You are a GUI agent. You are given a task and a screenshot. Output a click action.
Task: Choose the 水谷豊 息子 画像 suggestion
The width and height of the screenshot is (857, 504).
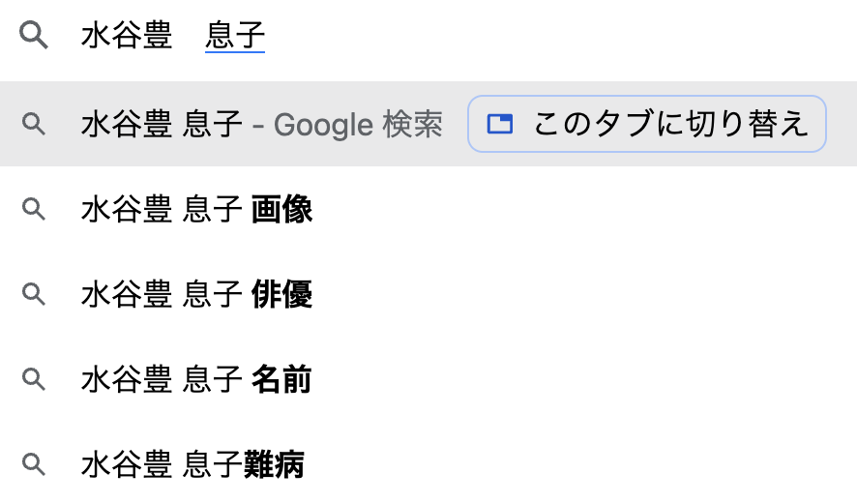pyautogui.click(x=428, y=209)
